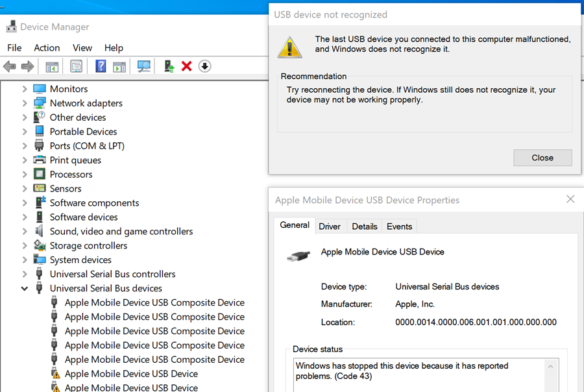Expand the Sound, video and game controllers node
584x392 pixels.
tap(25, 231)
